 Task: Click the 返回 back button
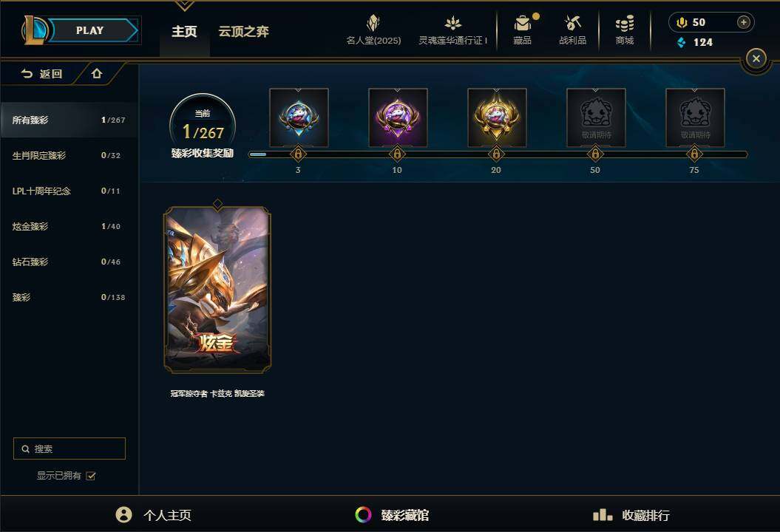(x=42, y=74)
